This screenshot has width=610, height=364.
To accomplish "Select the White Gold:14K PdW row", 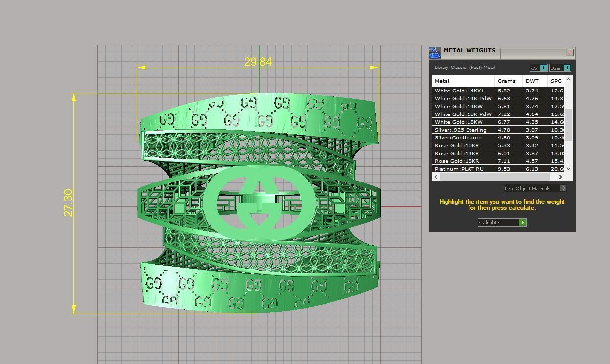I will click(x=498, y=98).
